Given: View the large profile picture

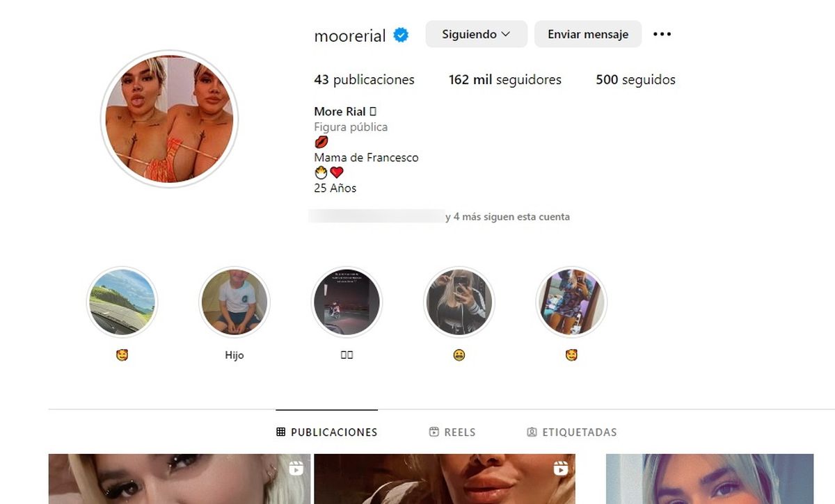Looking at the screenshot, I should [x=170, y=119].
